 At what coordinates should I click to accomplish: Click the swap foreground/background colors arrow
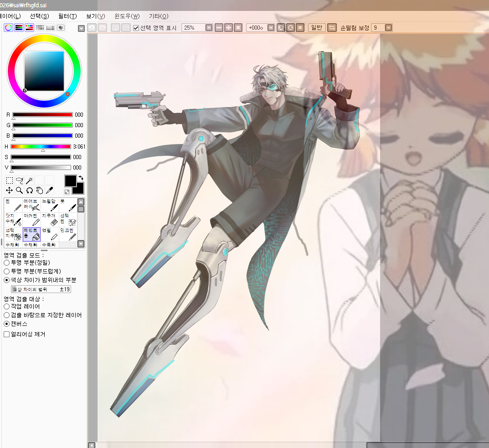(81, 178)
